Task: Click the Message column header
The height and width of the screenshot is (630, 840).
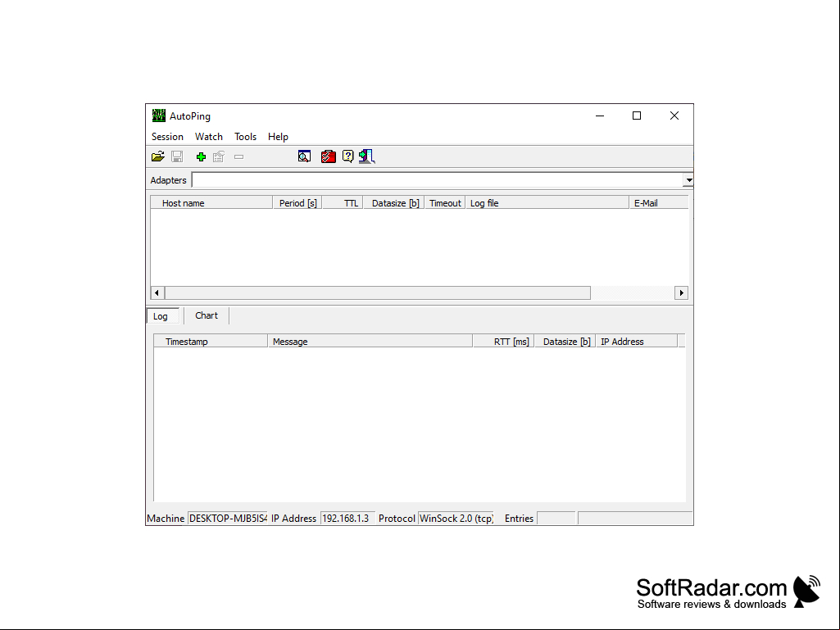Action: point(370,342)
